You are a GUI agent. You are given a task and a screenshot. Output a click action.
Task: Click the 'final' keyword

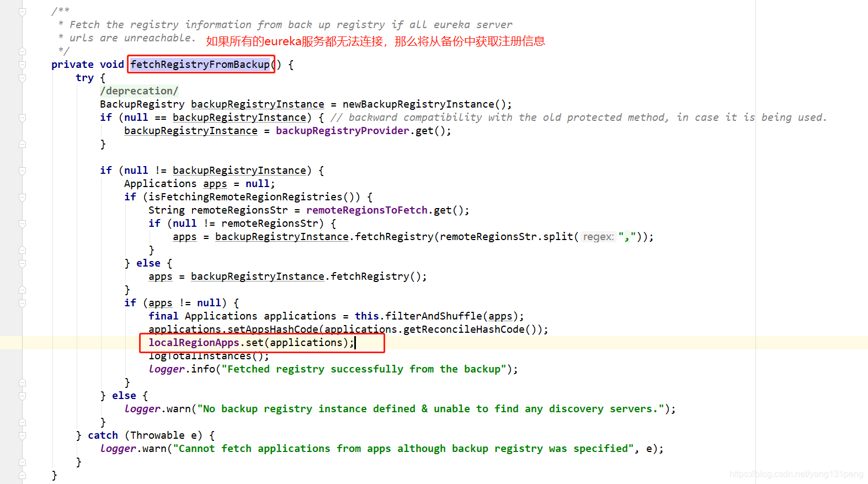(x=163, y=316)
